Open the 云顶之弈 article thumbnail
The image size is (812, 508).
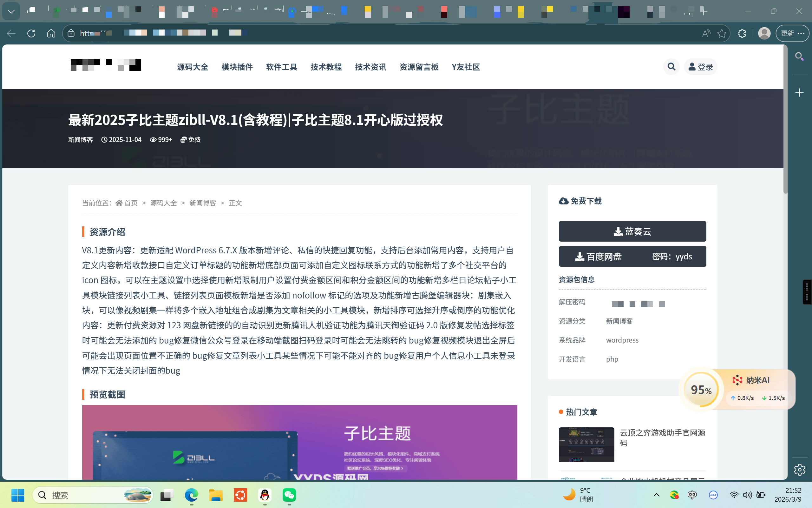click(x=586, y=444)
